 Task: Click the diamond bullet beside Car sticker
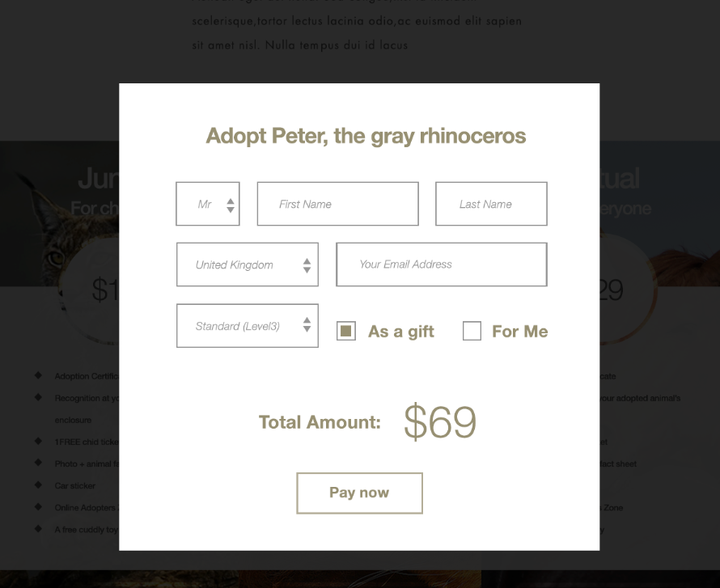pyautogui.click(x=38, y=485)
